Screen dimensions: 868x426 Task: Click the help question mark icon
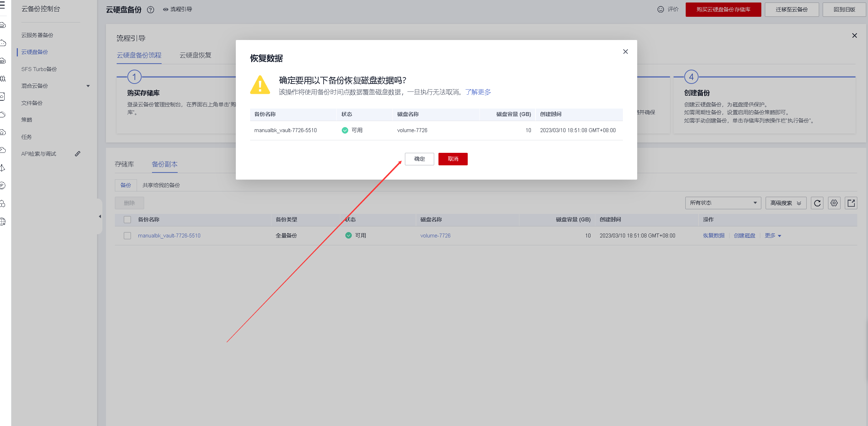tap(151, 10)
